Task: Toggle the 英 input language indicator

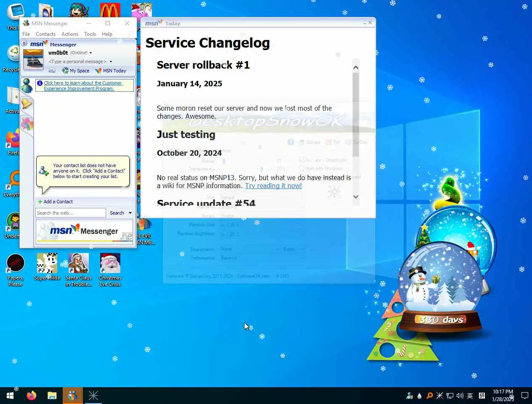Action: (470, 396)
